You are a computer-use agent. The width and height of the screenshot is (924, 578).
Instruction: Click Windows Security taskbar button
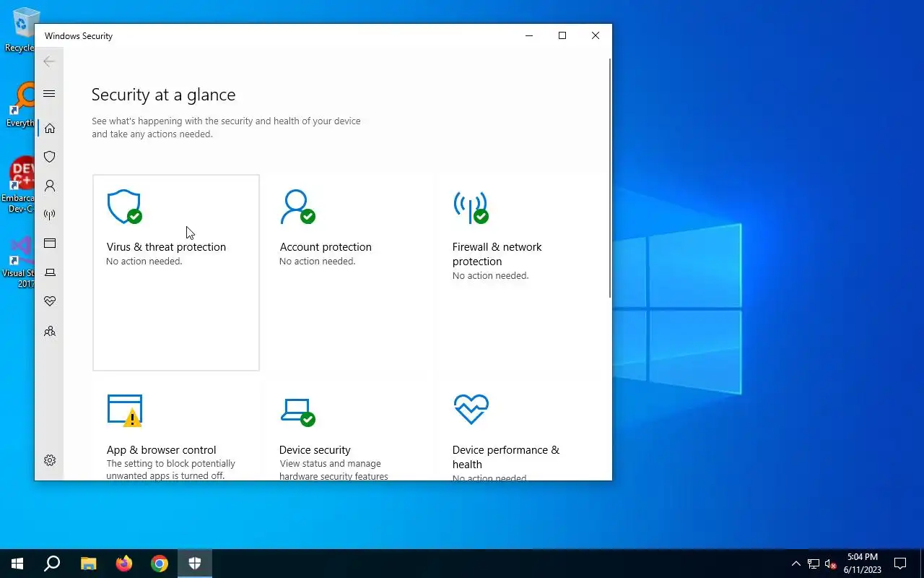pos(195,564)
